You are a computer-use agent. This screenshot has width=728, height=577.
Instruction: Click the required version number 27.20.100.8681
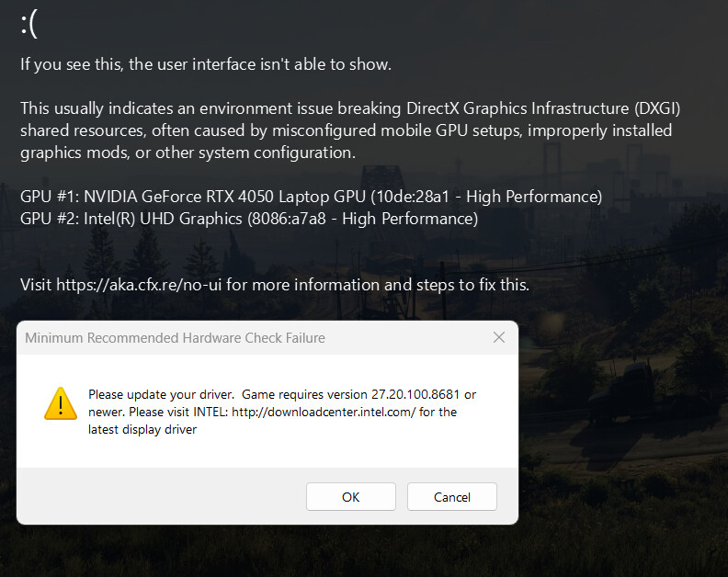(x=415, y=394)
